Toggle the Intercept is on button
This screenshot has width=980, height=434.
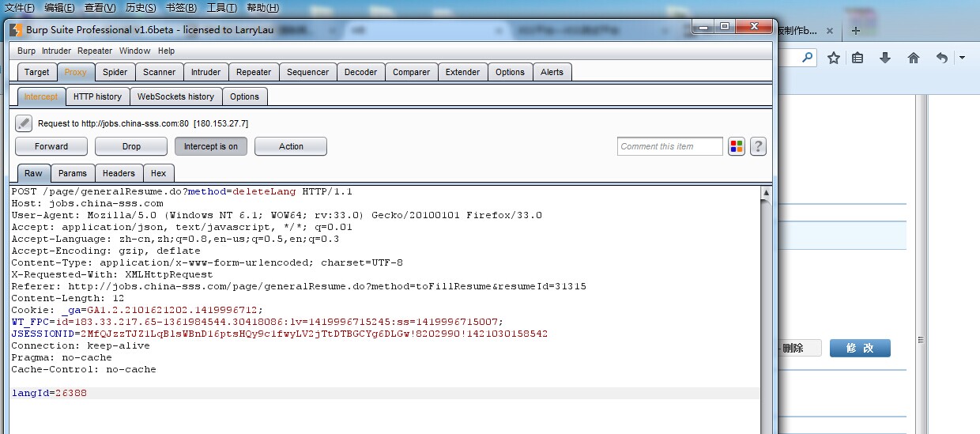211,146
